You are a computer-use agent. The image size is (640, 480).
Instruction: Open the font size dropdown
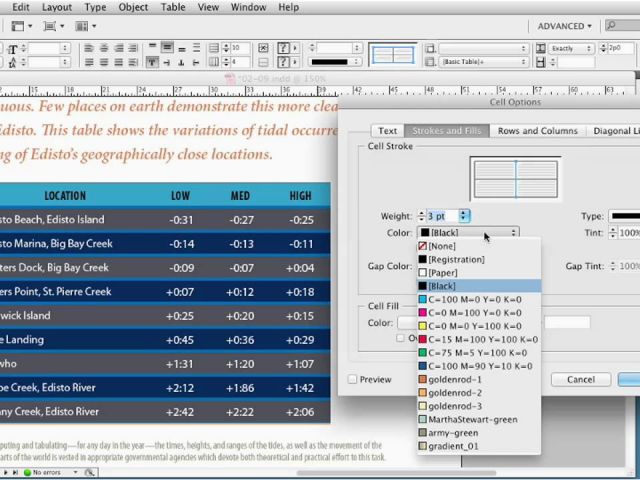click(x=65, y=49)
